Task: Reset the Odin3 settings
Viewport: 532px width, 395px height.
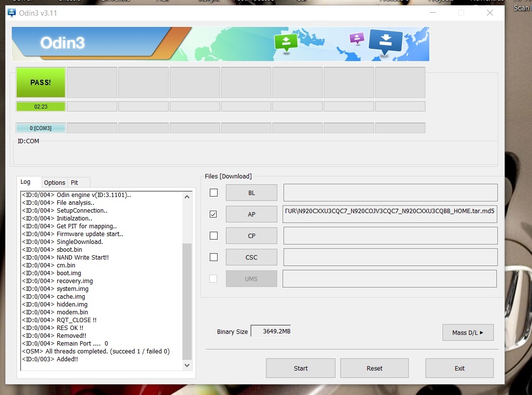Action: (375, 368)
